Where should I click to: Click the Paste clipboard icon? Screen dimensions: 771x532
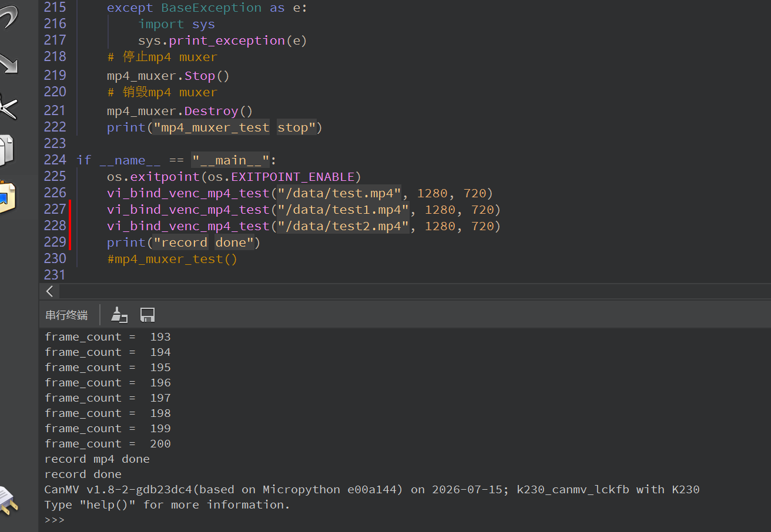pos(7,196)
